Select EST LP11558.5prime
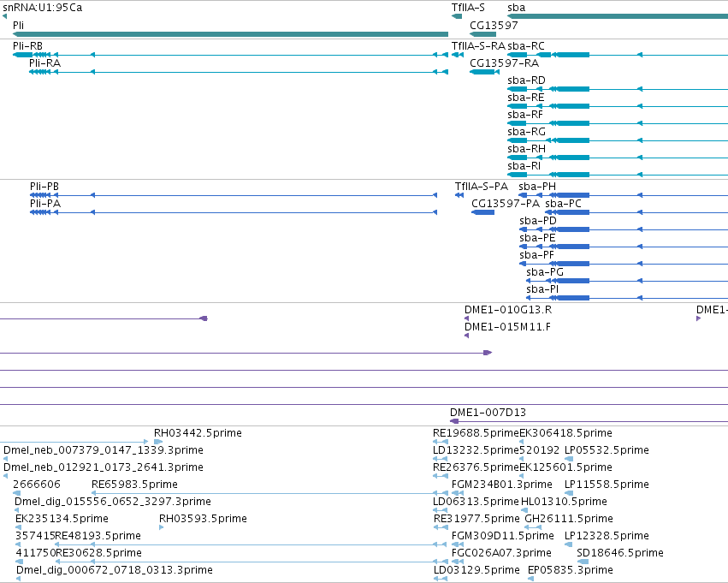Viewport: 728px width, 583px height. [x=569, y=493]
